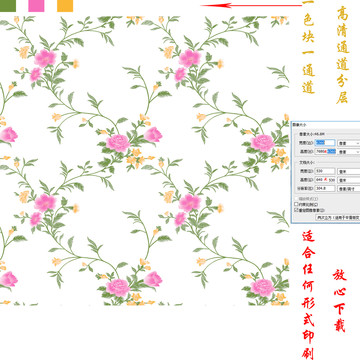The image size is (360, 360).
Task: Click the red 放心下载 text
Action: tap(340, 301)
